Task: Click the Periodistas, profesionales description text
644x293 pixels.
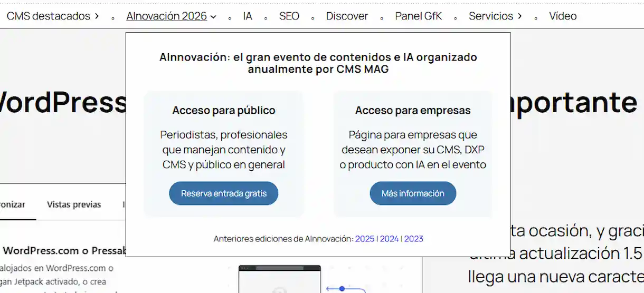Action: [x=224, y=150]
